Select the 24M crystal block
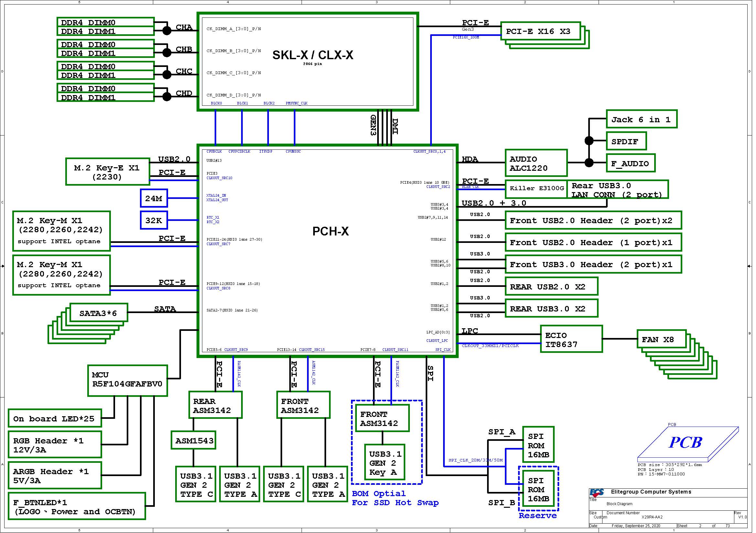 pos(154,198)
